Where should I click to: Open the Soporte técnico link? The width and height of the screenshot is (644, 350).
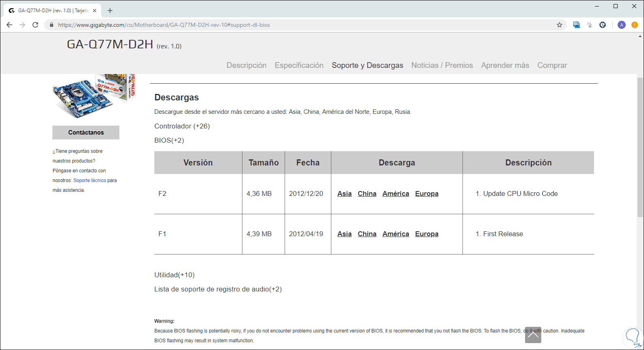click(x=90, y=180)
